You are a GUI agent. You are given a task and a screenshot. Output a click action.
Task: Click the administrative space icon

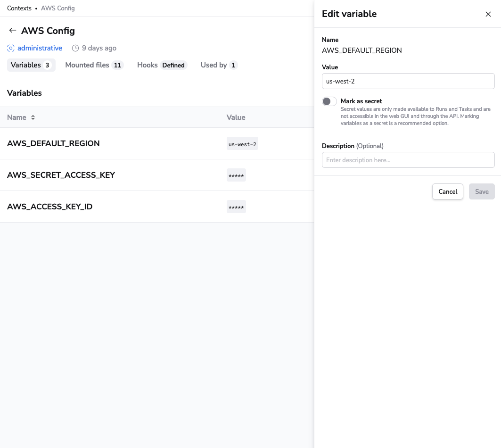click(x=11, y=48)
